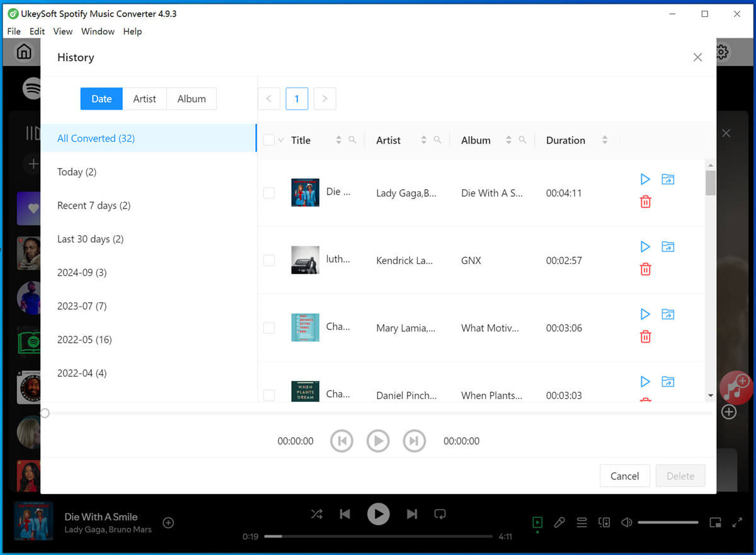756x555 pixels.
Task: Open the File menu
Action: [14, 31]
